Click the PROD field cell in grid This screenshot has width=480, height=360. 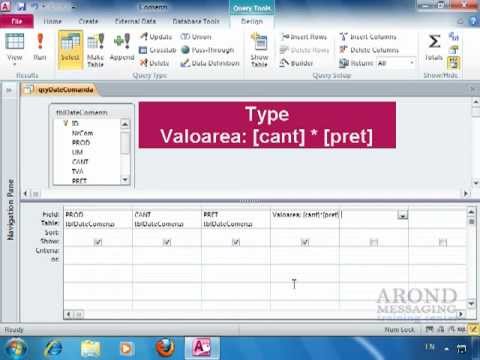[x=98, y=214]
